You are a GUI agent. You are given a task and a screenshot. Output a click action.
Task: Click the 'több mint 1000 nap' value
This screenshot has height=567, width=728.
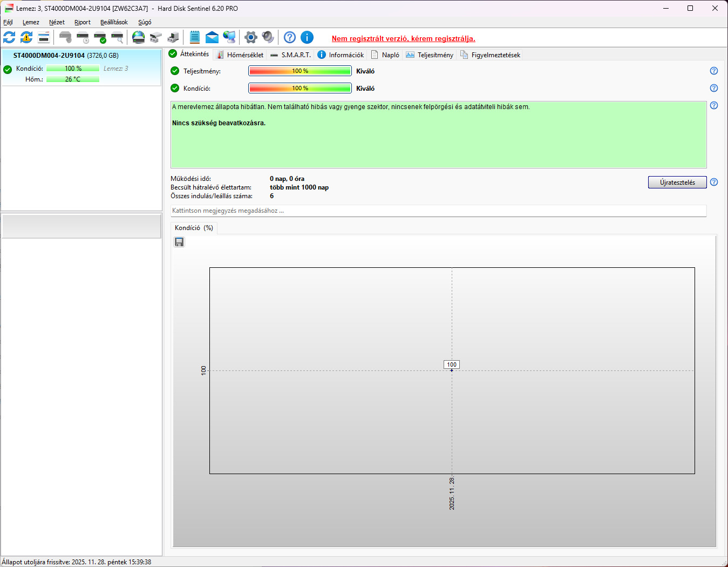click(x=299, y=187)
